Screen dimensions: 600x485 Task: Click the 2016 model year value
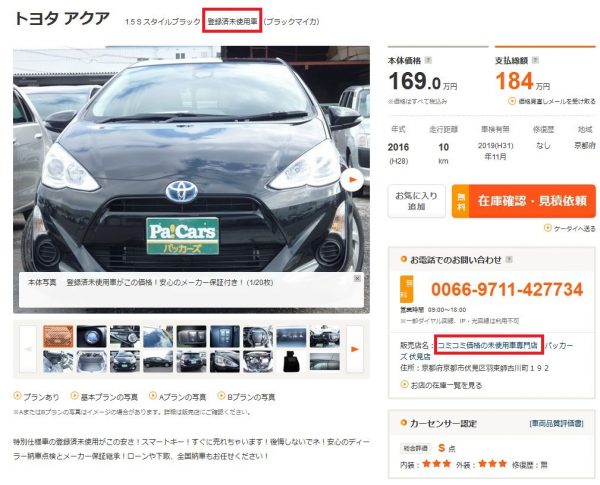398,147
